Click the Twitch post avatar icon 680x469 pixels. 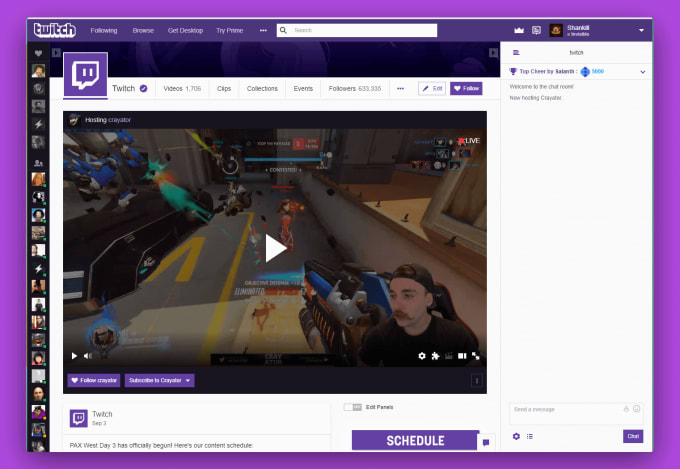79,418
